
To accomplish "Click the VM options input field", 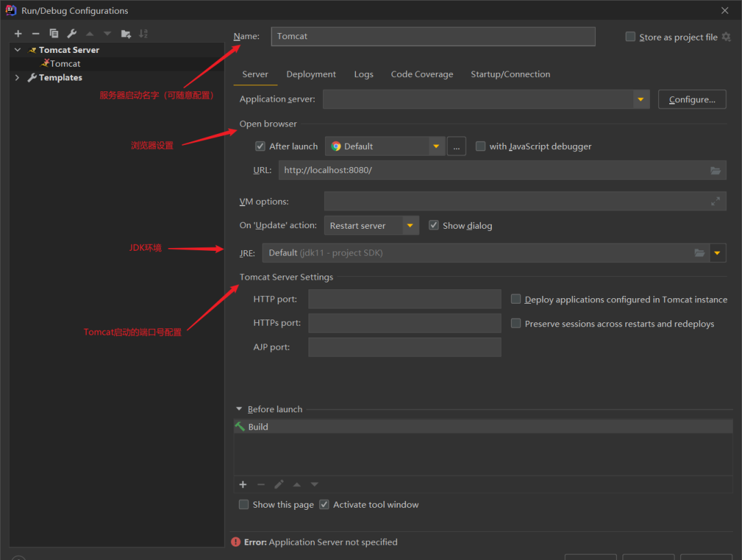I will click(x=525, y=201).
